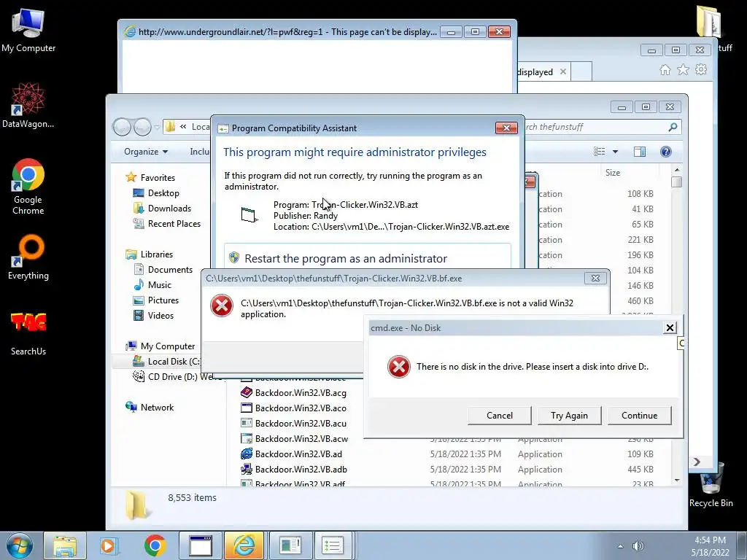This screenshot has height=560, width=747.
Task: Open Chrome from the taskbar
Action: pos(155,545)
